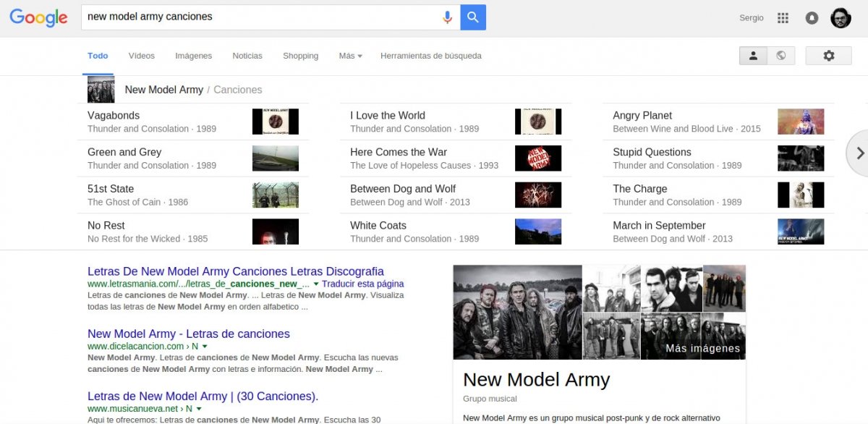Click the 51st State thumbnail
Viewport: 868px width, 424px height.
276,195
